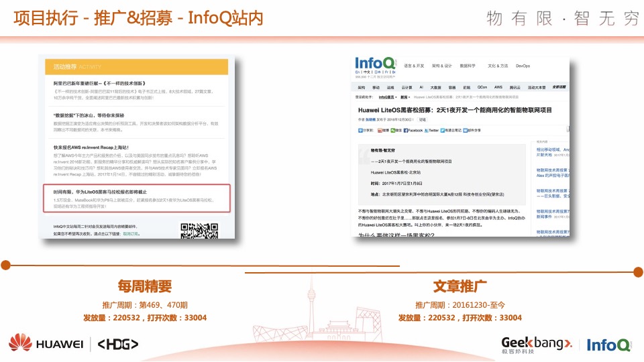Image resolution: width=644 pixels, height=362 pixels.
Task: Select the 大数据 topic tab
Action: click(435, 87)
